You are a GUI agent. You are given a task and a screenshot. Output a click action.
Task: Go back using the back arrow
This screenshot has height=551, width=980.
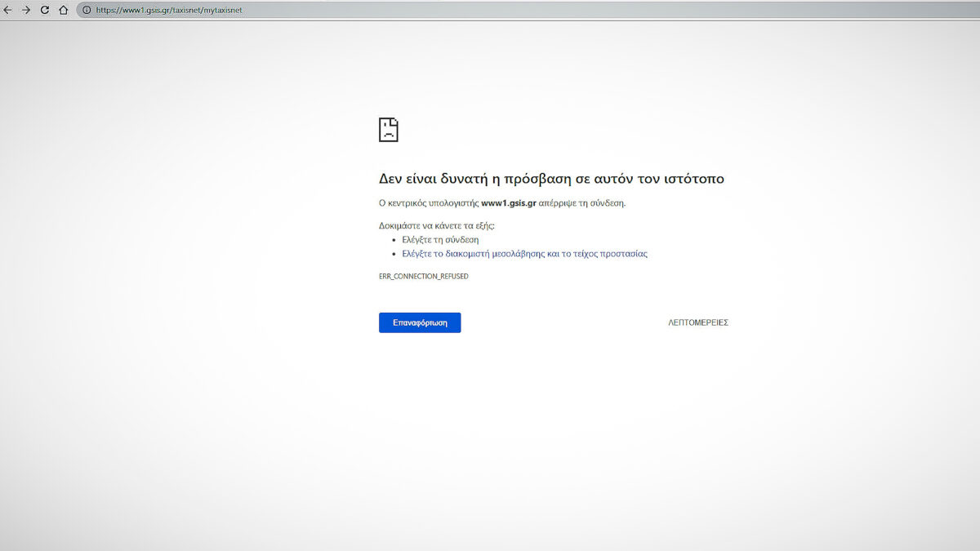click(x=8, y=10)
